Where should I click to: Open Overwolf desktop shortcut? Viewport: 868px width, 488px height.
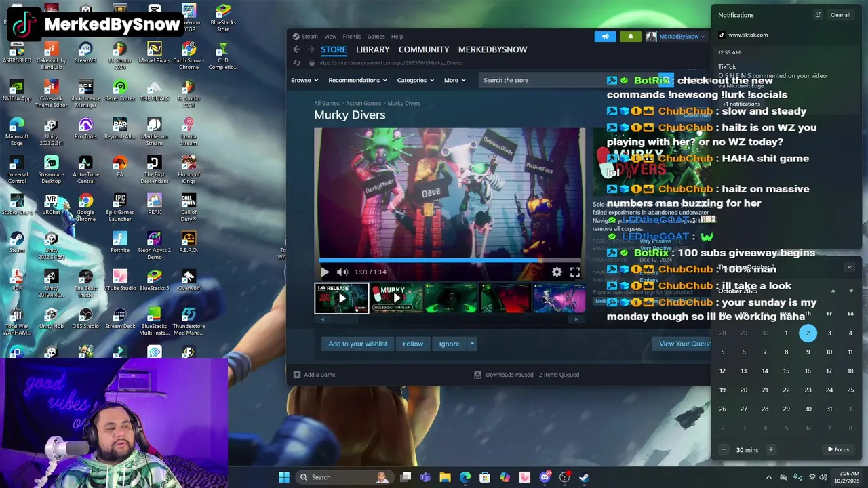tap(189, 281)
